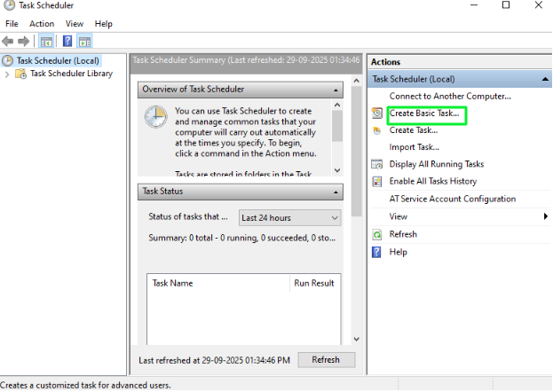Open the Last 24 hours dropdown
553x392 pixels.
pos(290,217)
